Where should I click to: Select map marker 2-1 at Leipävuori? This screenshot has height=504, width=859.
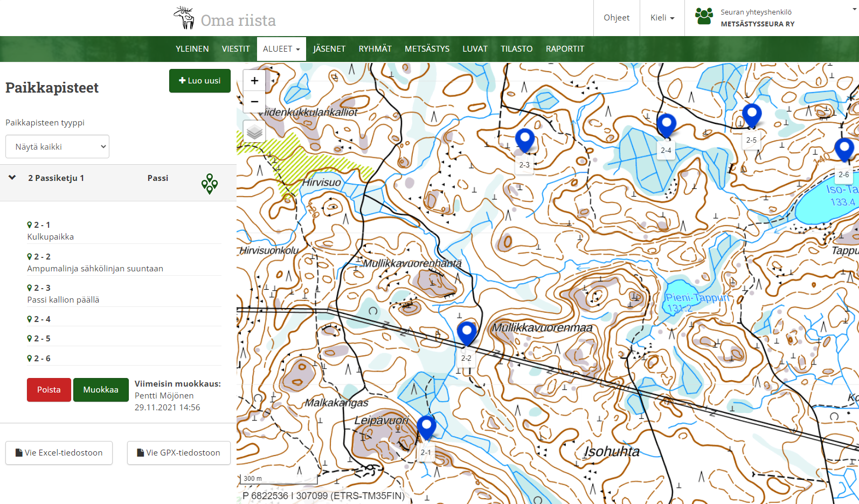[426, 428]
